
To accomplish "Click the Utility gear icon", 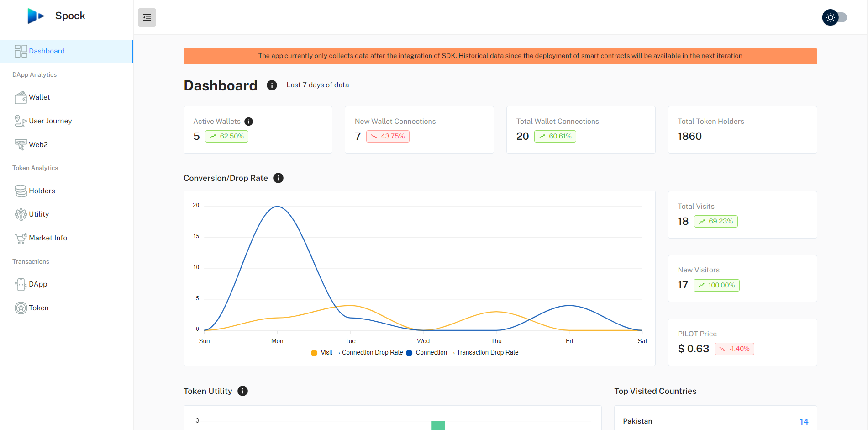I will click(21, 214).
